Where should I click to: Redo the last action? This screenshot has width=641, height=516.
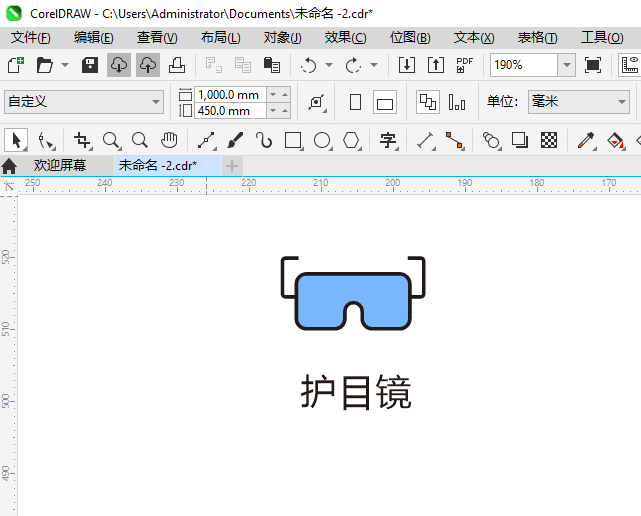(x=354, y=65)
